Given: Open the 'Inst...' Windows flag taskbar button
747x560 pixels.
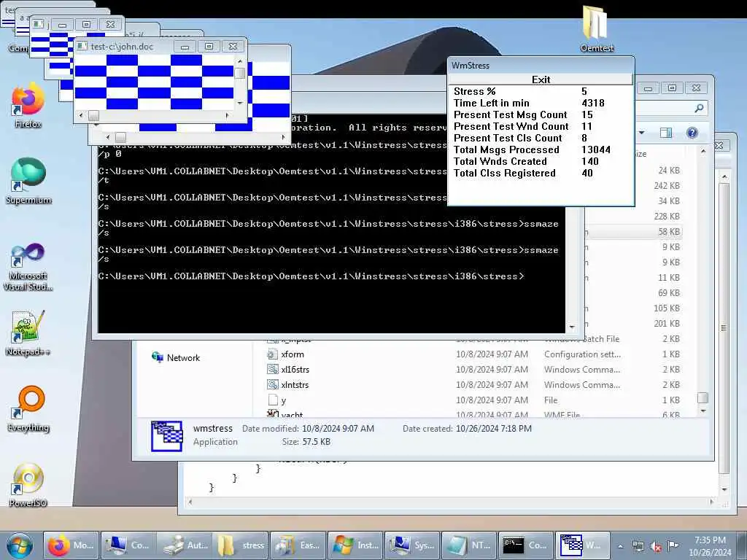Looking at the screenshot, I should pos(355,545).
